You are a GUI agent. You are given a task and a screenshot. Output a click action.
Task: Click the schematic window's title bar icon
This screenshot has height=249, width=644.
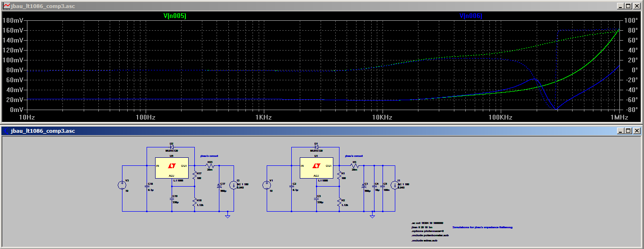click(x=5, y=131)
